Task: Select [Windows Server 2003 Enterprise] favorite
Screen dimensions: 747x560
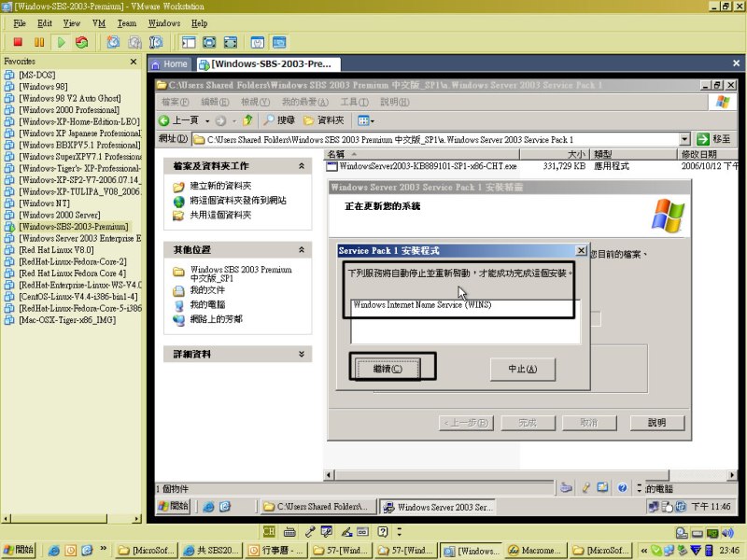Action: [x=80, y=238]
